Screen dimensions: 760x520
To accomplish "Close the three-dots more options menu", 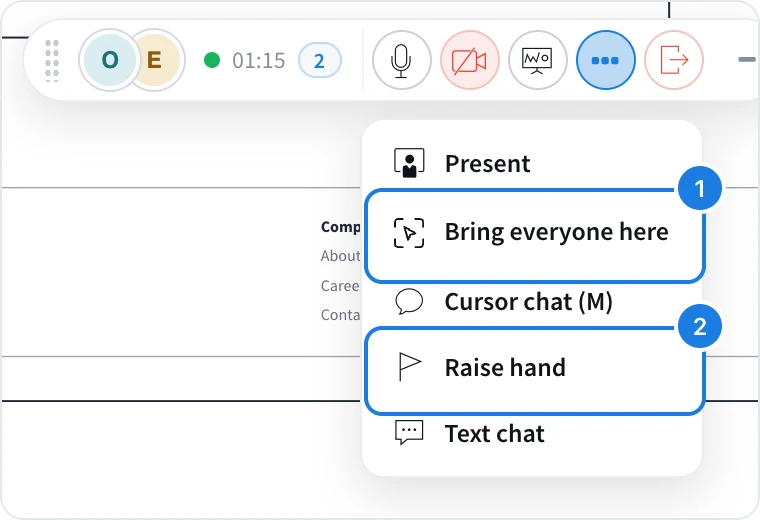I will (605, 60).
